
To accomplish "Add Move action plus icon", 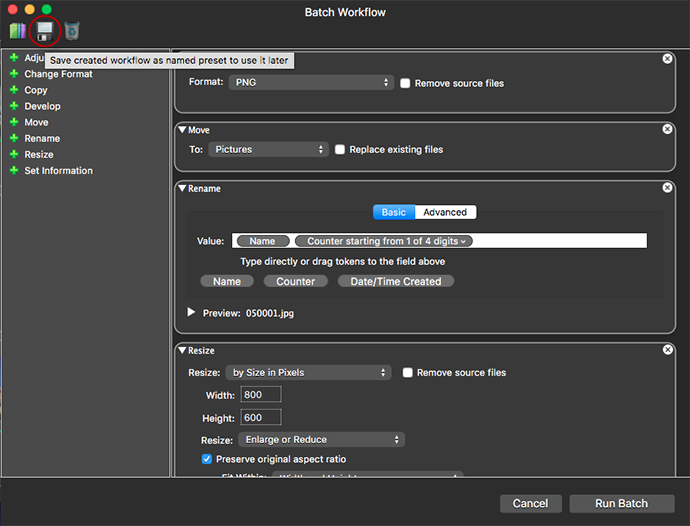I will click(x=14, y=122).
